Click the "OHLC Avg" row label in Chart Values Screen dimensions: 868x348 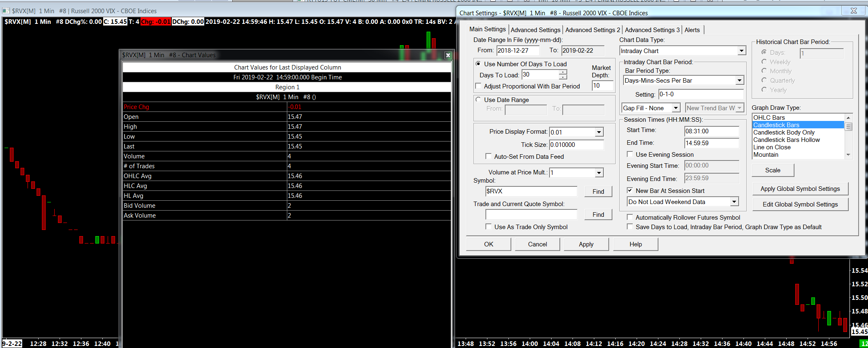[x=138, y=176]
